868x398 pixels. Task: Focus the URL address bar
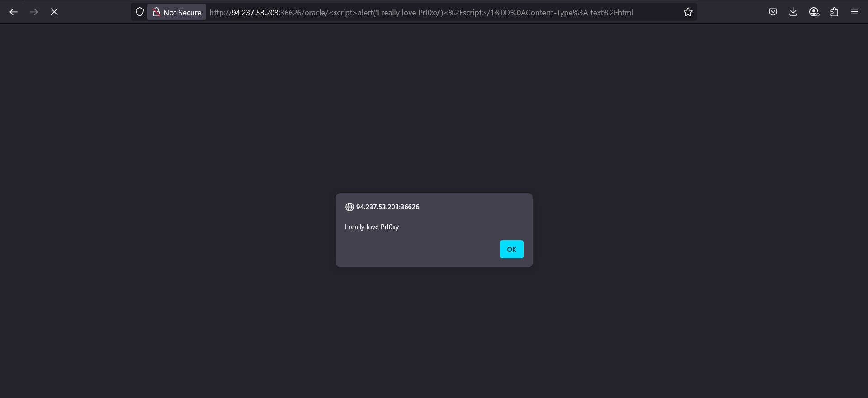(x=656, y=13)
